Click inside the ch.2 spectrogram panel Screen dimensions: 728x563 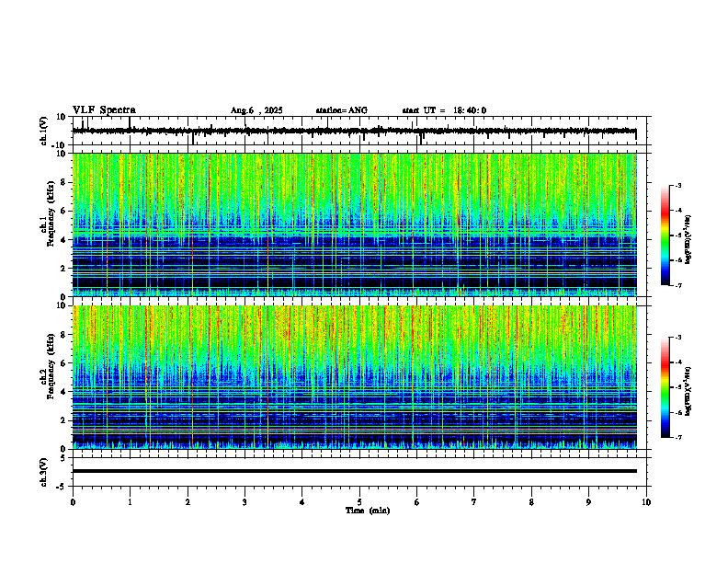355,377
